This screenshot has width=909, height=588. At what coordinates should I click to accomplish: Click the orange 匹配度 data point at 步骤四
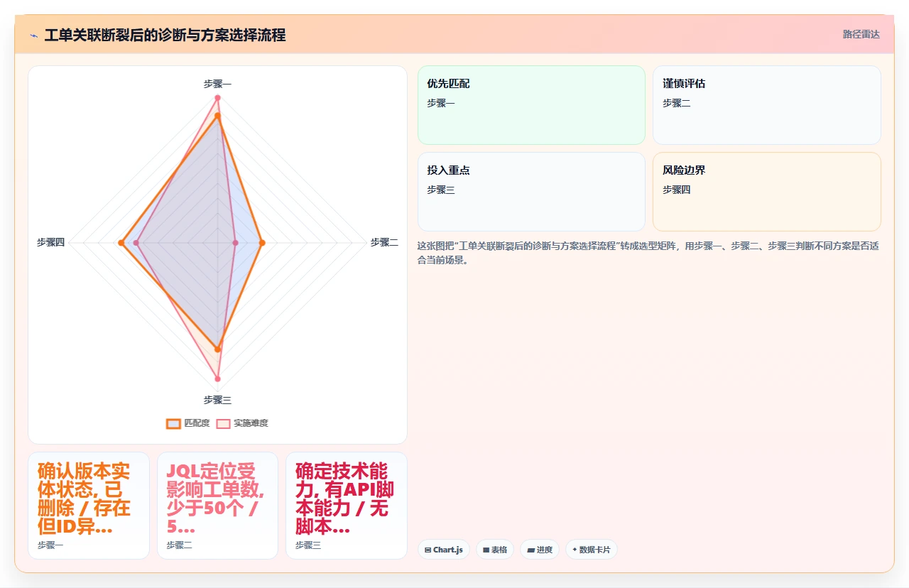click(x=121, y=243)
